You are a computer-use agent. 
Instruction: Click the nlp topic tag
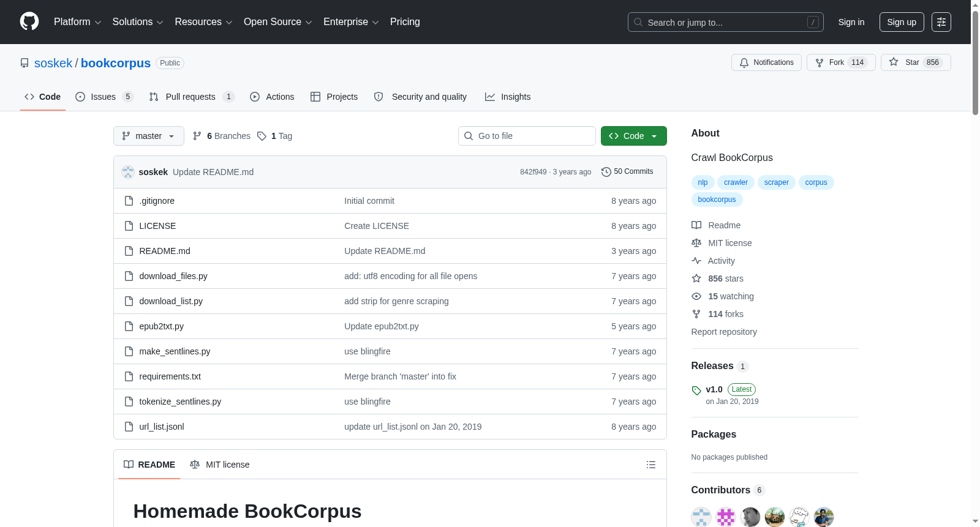703,182
